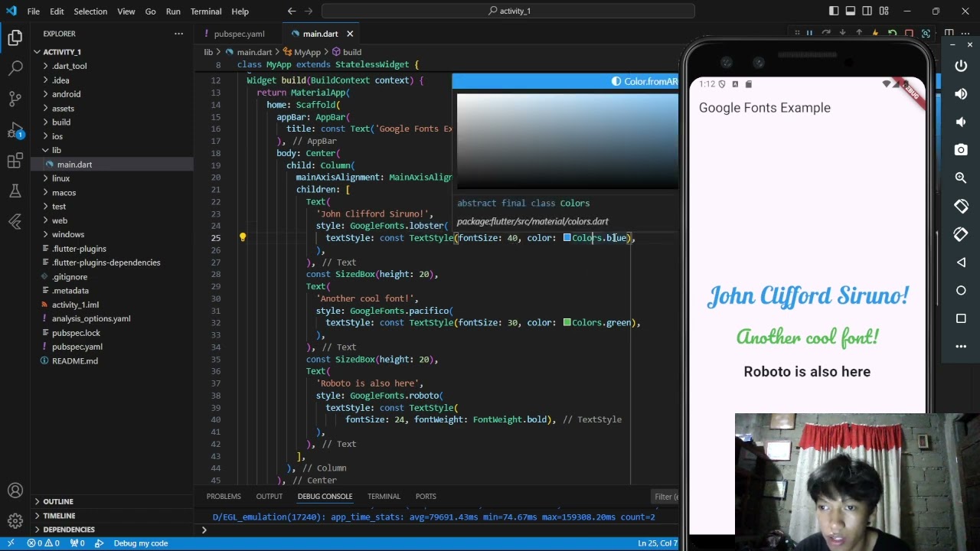Click Step Over in debug toolbar
Image resolution: width=980 pixels, height=551 pixels.
[x=826, y=34]
